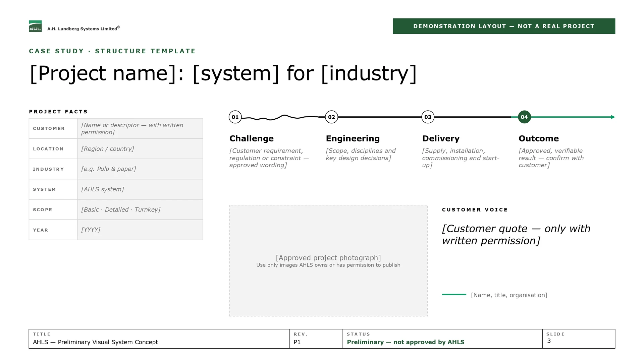Select the customer requirement placeholder text
Image resolution: width=644 pixels, height=362 pixels.
click(269, 158)
